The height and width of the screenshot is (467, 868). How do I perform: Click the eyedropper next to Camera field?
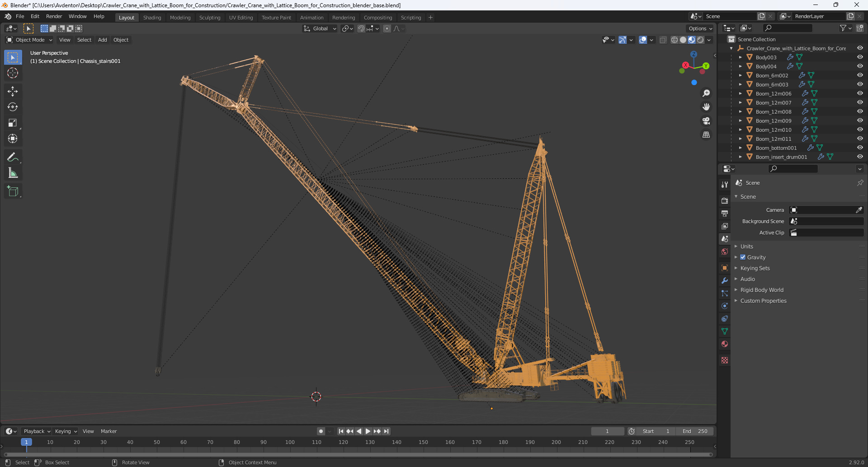tap(859, 210)
